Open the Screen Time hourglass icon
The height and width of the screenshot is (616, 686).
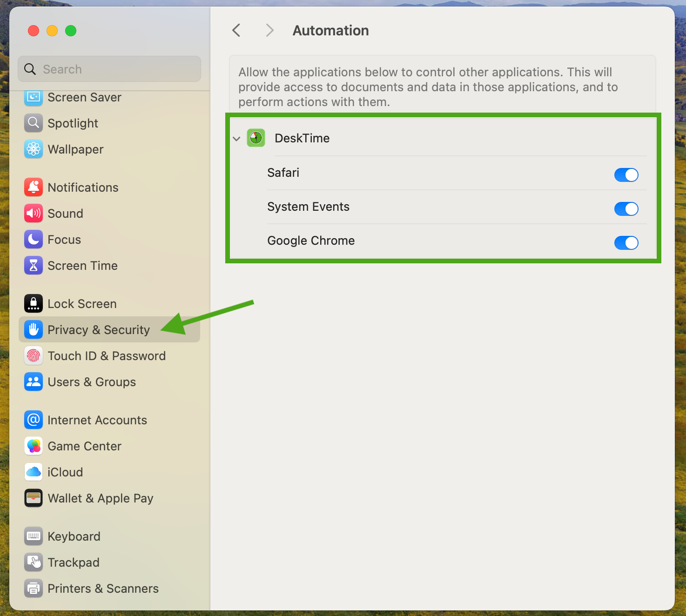pyautogui.click(x=34, y=266)
